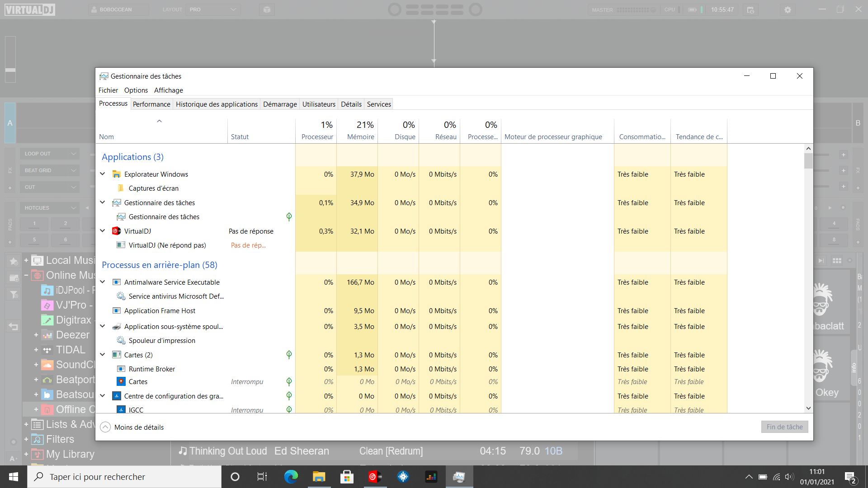Open File Explorer from taskbar
This screenshot has height=488, width=868.
pyautogui.click(x=319, y=477)
